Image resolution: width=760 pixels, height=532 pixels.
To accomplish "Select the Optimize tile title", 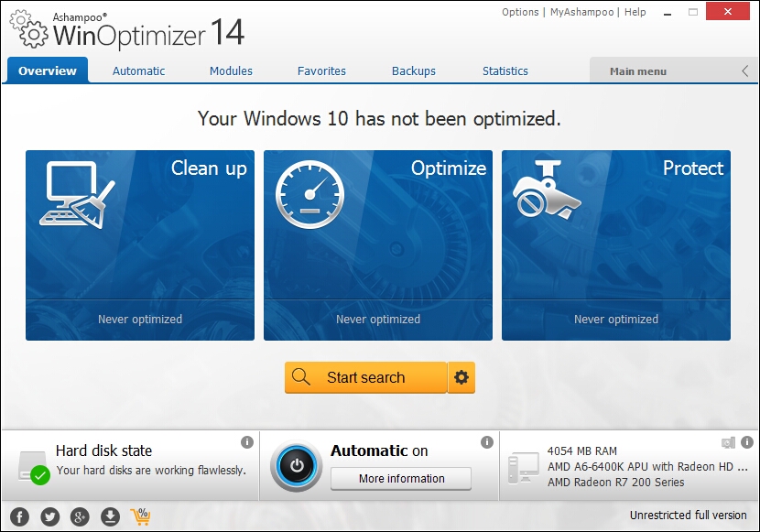I will click(x=449, y=168).
